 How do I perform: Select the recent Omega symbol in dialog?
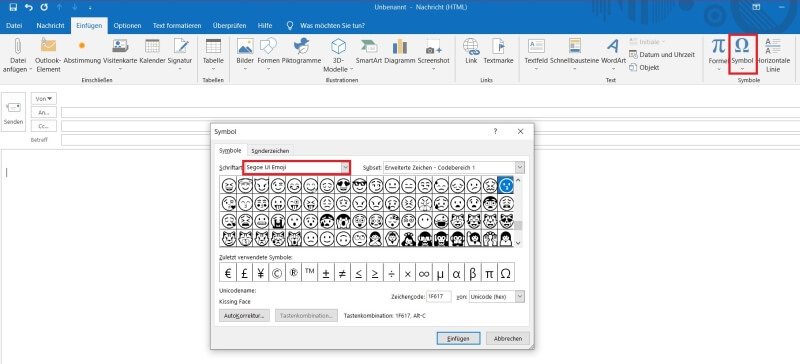[x=506, y=273]
